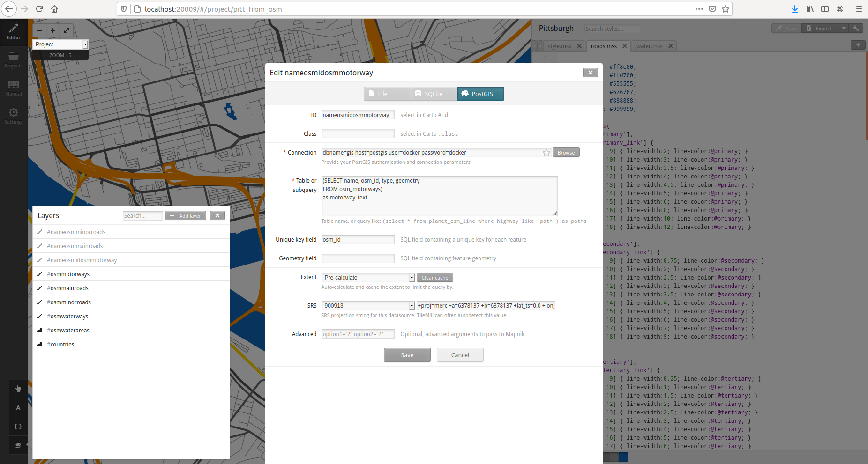Screen dimensions: 868x464
Task: Switch to style.mss tab
Action: [x=559, y=46]
